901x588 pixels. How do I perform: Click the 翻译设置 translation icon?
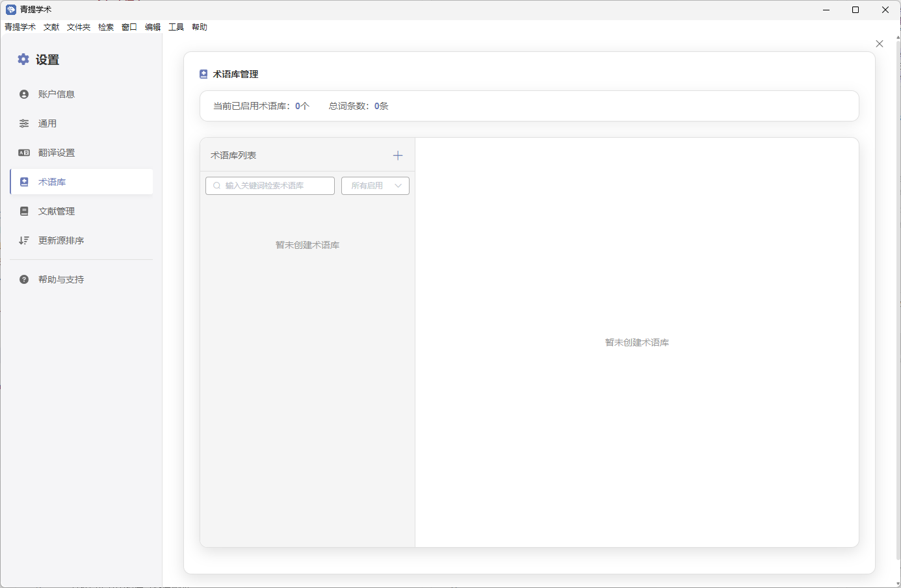pyautogui.click(x=24, y=153)
